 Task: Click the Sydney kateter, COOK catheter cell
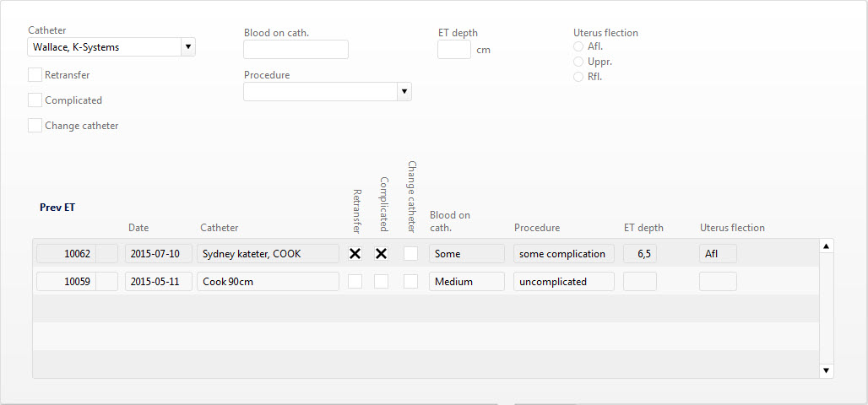point(268,254)
